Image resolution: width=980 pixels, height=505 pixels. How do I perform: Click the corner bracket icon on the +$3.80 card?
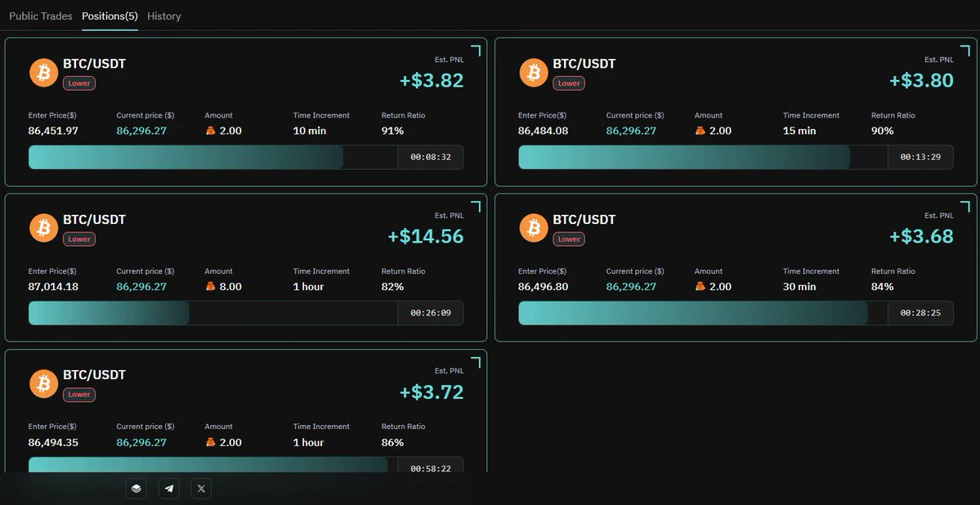965,50
